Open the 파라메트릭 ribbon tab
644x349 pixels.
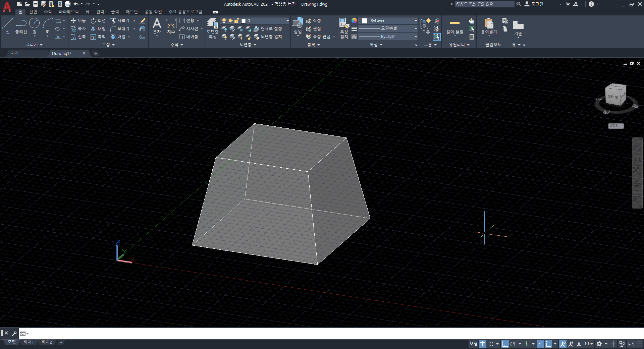68,12
